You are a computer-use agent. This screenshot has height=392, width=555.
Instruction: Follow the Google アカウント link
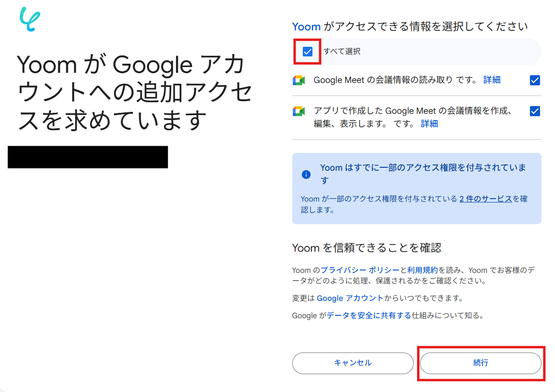coord(350,298)
